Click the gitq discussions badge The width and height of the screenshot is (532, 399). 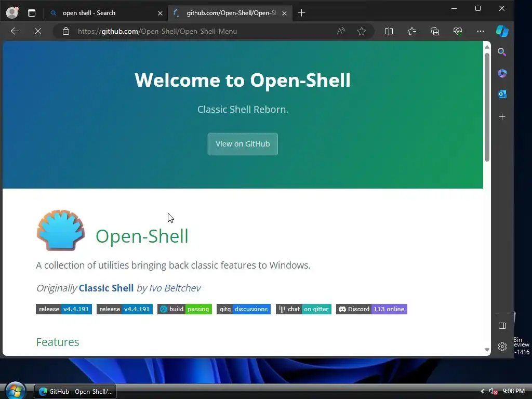coord(244,309)
